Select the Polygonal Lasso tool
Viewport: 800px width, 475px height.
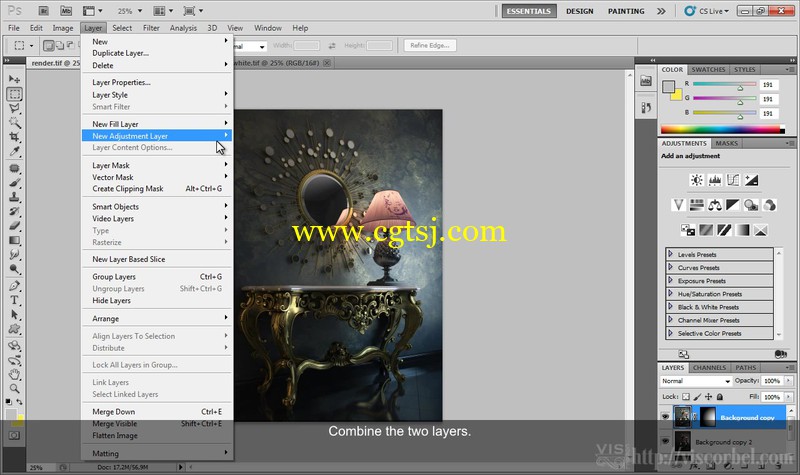tap(14, 108)
